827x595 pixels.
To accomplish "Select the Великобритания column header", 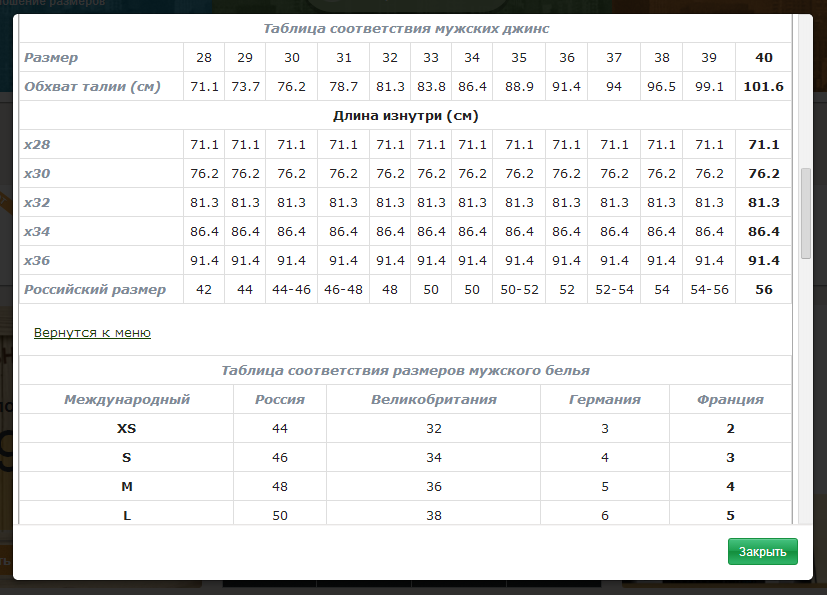I will tap(434, 400).
